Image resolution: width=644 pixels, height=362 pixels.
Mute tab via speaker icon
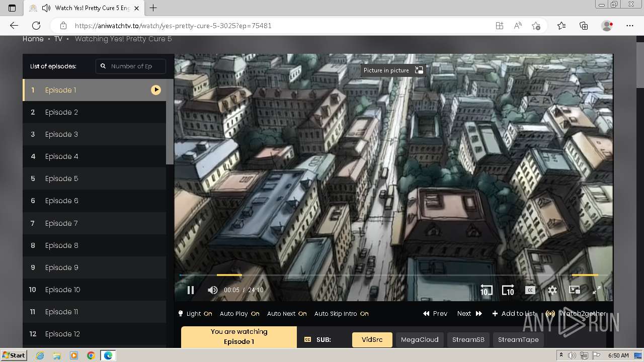46,8
